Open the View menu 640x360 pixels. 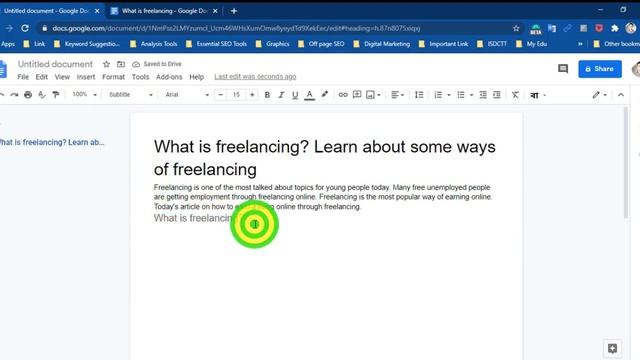click(62, 77)
